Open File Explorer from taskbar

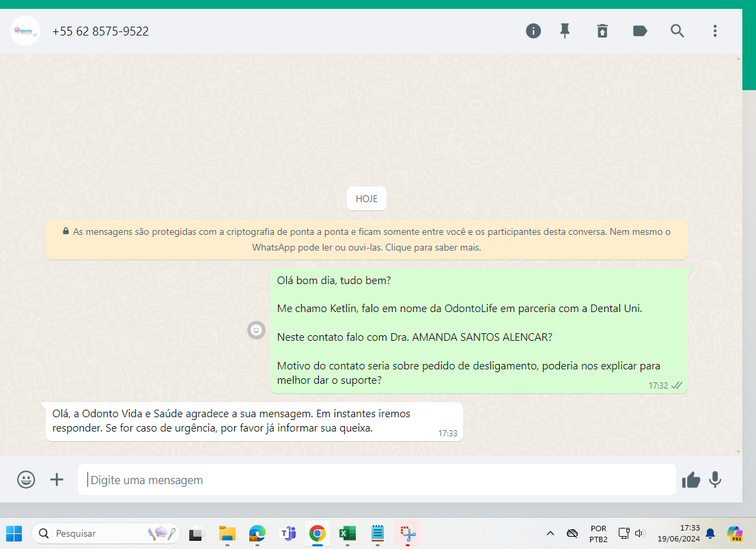227,533
